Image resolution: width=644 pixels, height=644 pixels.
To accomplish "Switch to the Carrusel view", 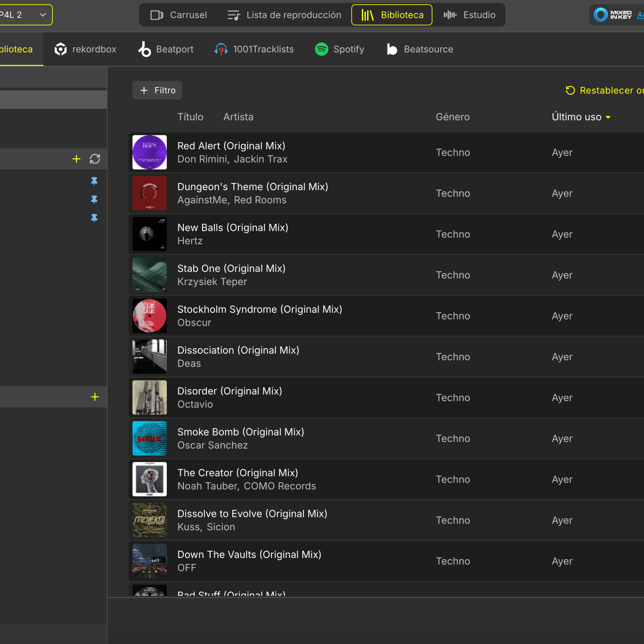I will point(179,15).
